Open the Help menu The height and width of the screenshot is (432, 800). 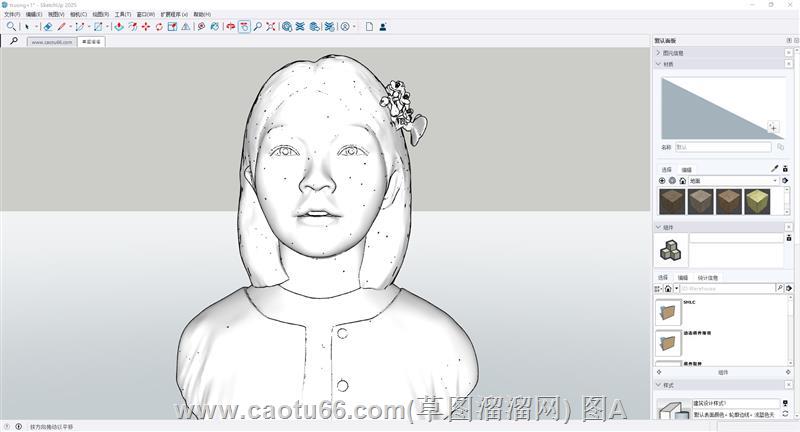tap(202, 14)
